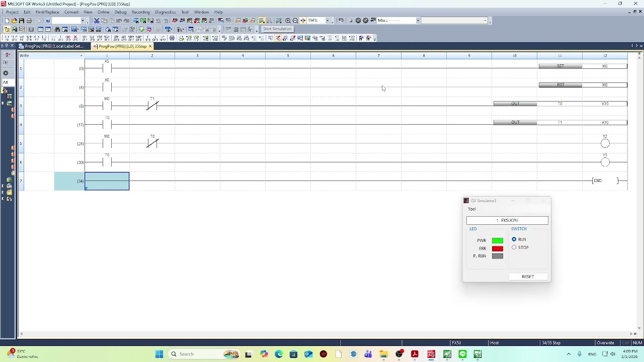
Task: Click the Start Simulation toolbar icon
Action: pyautogui.click(x=262, y=21)
